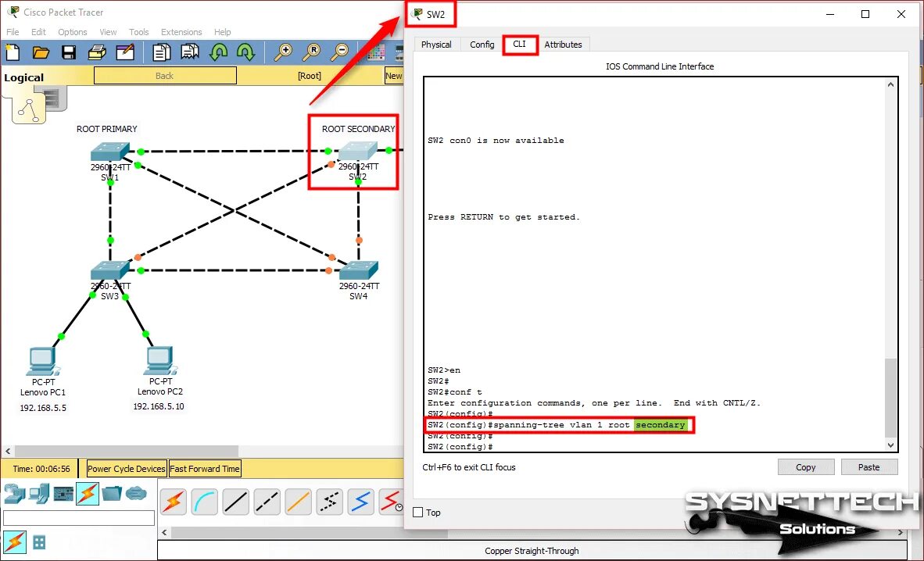The width and height of the screenshot is (924, 561).
Task: Open the View menu
Action: pyautogui.click(x=108, y=32)
